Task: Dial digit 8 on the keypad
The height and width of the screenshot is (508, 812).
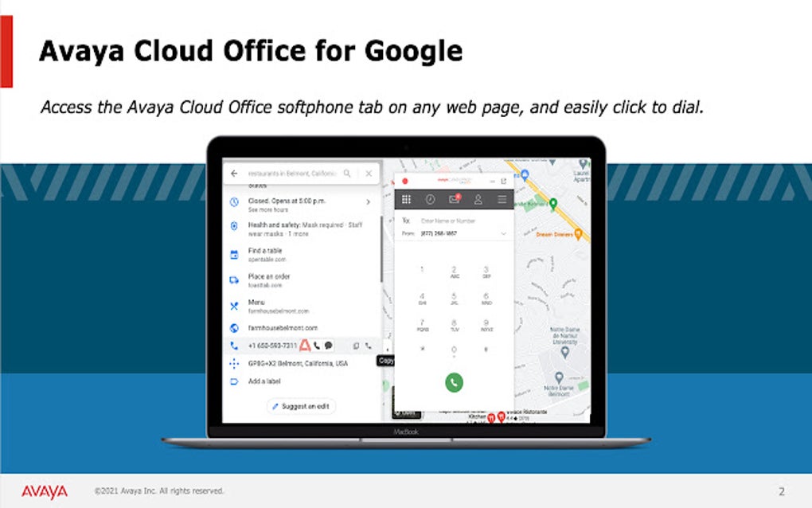Action: (454, 325)
